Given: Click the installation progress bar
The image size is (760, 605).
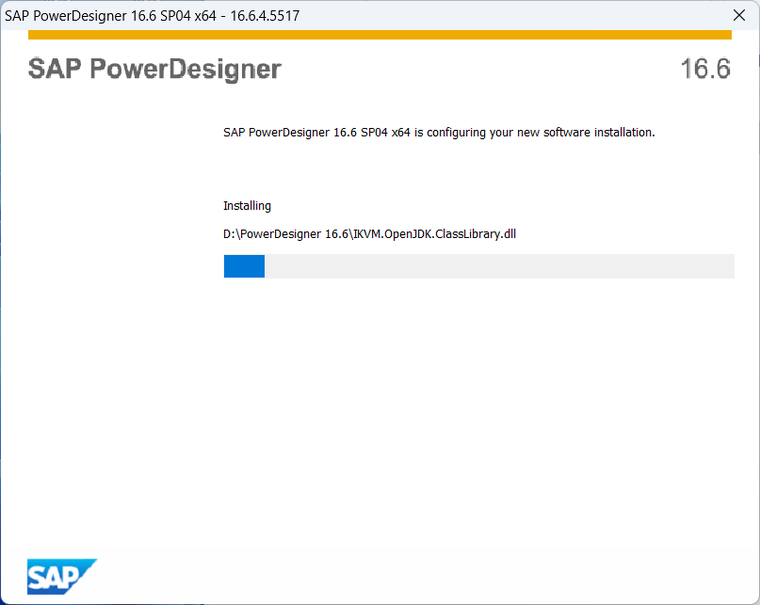Looking at the screenshot, I should point(479,266).
